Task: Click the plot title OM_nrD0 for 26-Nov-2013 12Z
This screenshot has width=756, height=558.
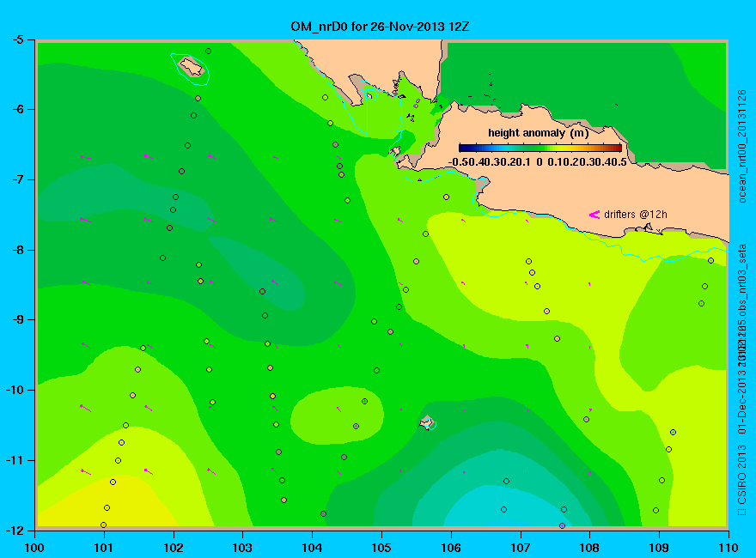Action: click(380, 27)
